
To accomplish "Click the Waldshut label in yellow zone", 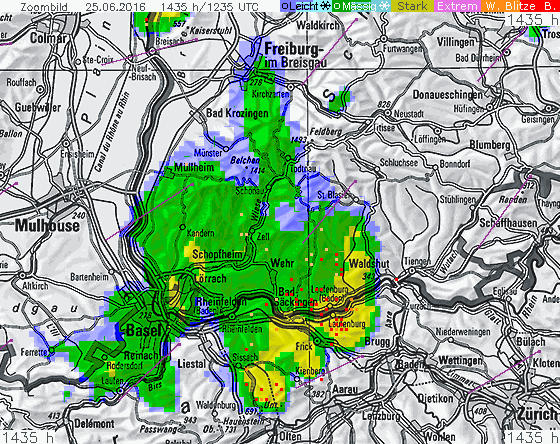I will pos(369,264).
